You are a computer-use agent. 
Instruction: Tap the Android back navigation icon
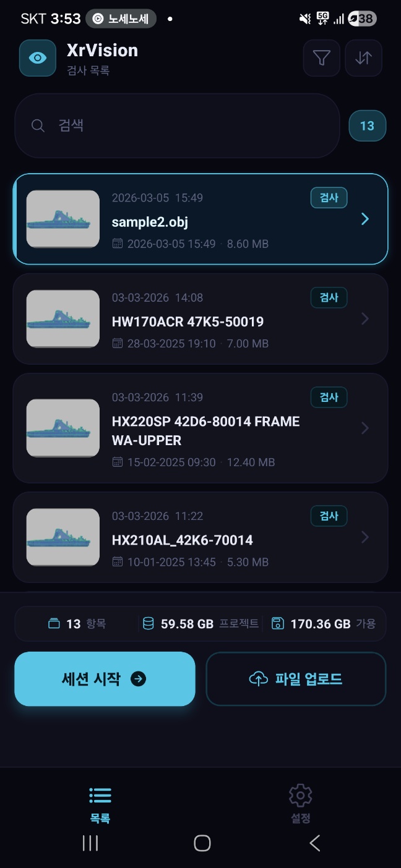pyautogui.click(x=315, y=843)
